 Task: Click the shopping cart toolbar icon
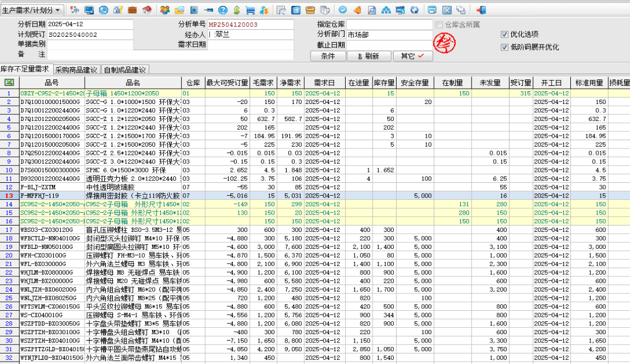click(x=250, y=10)
